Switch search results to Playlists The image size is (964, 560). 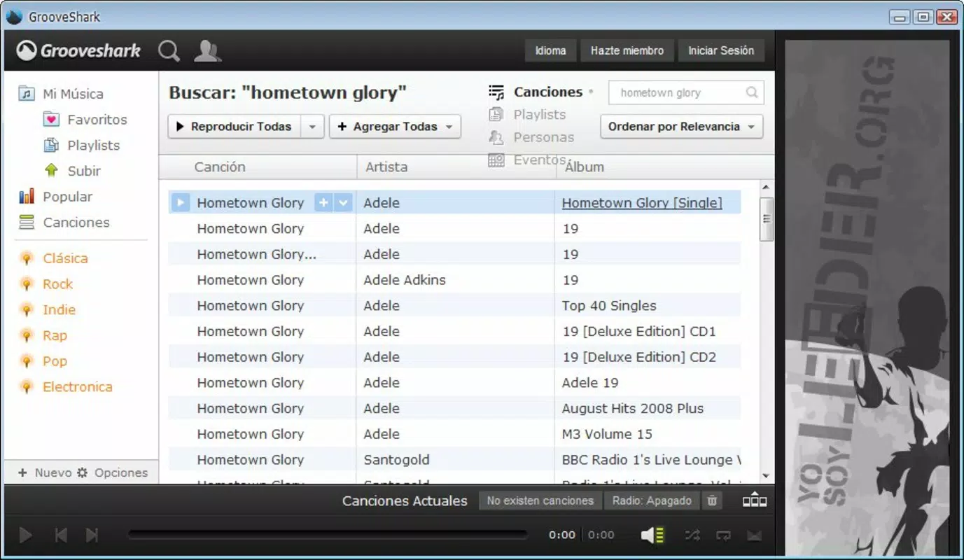527,115
